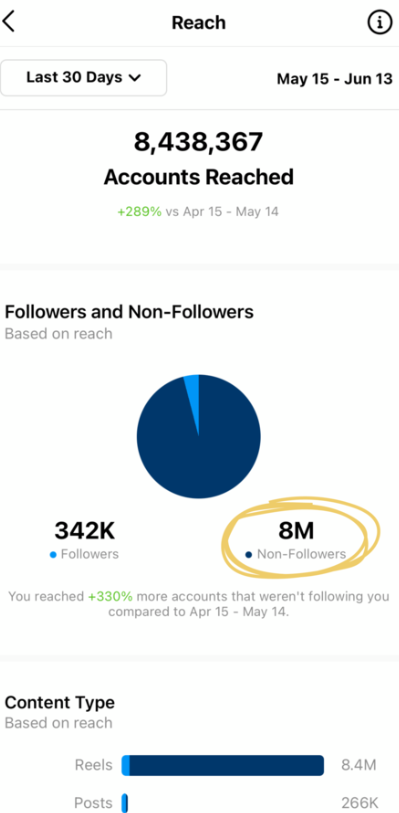Click the light blue Followers legend dot
Viewport: 399px width, 813px height.
[x=53, y=555]
